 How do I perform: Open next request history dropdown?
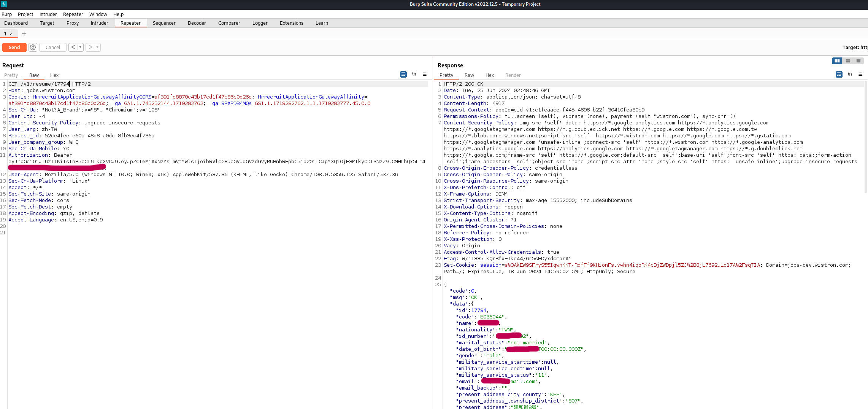[x=98, y=47]
